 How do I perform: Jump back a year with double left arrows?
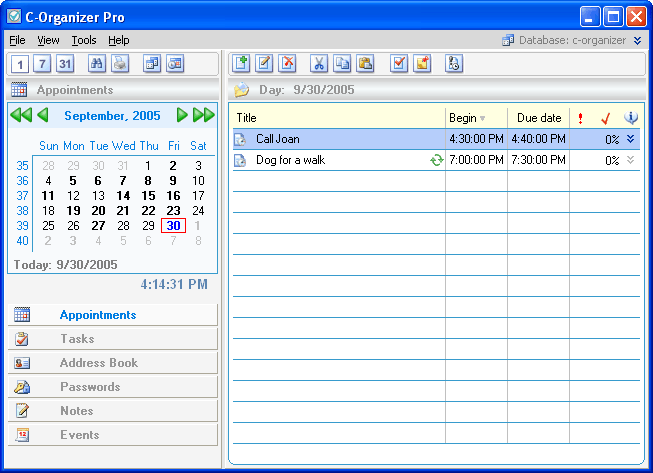(x=21, y=115)
